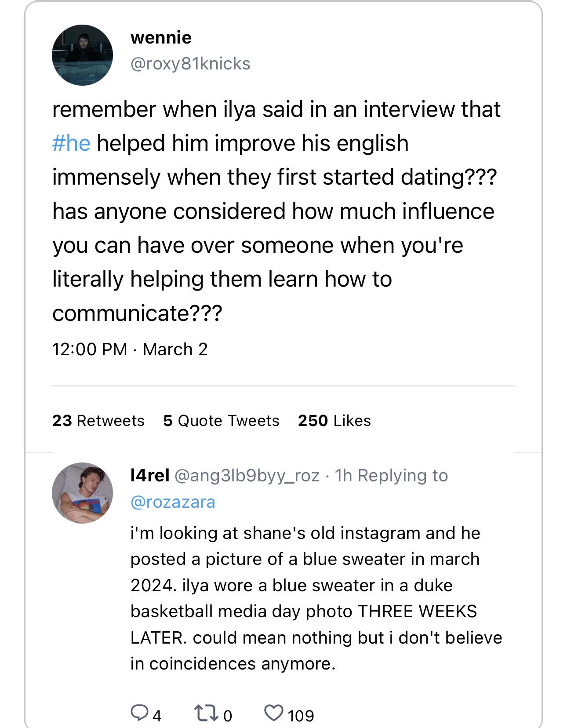Click the reply speech bubble icon
The image size is (567, 728).
point(139,713)
